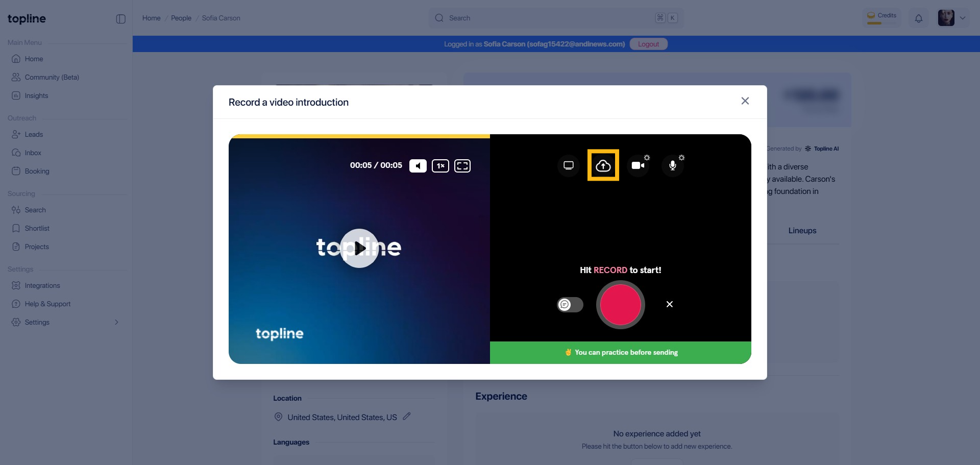
Task: Click the yellow video progress bar
Action: pos(359,136)
